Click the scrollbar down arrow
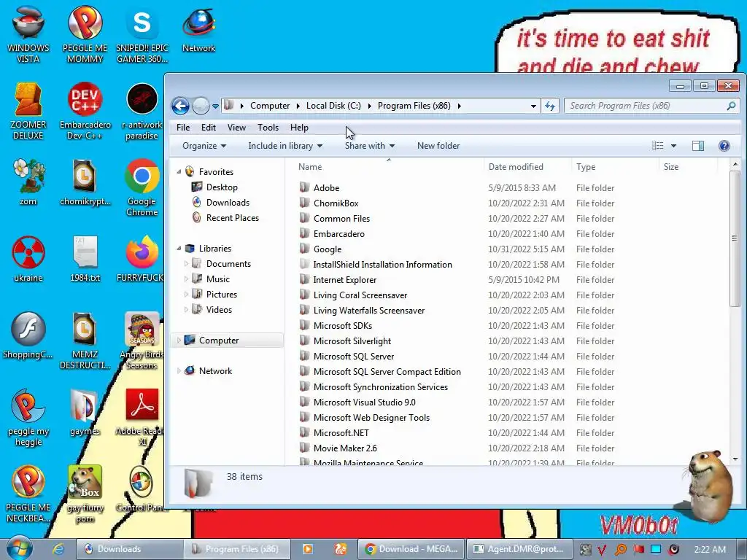Viewport: 747px width, 560px height. pyautogui.click(x=735, y=459)
